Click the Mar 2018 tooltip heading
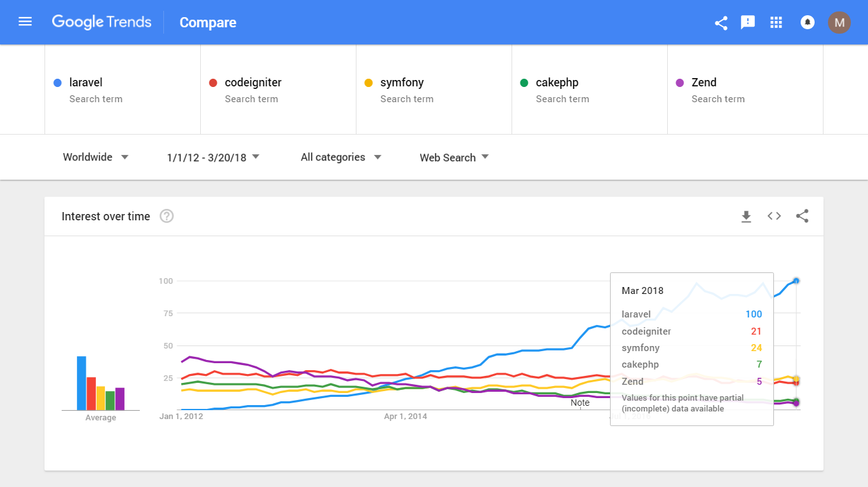Viewport: 868px width, 487px height. (x=642, y=291)
